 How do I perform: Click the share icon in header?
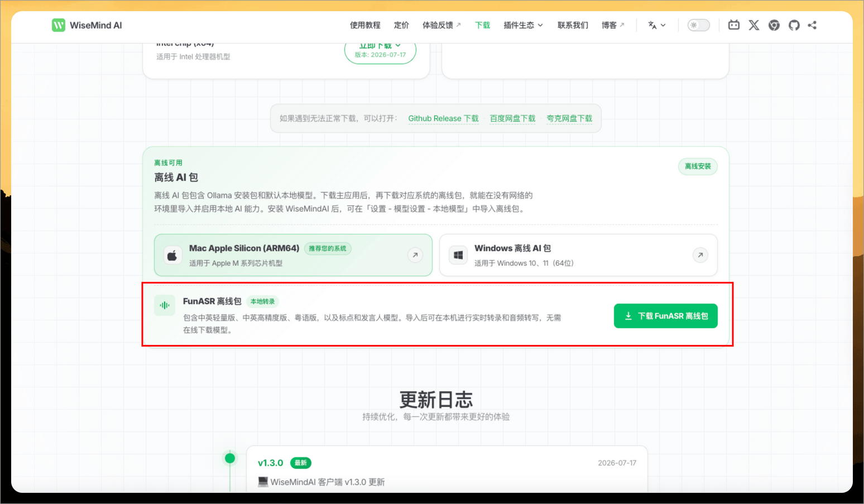(x=813, y=25)
